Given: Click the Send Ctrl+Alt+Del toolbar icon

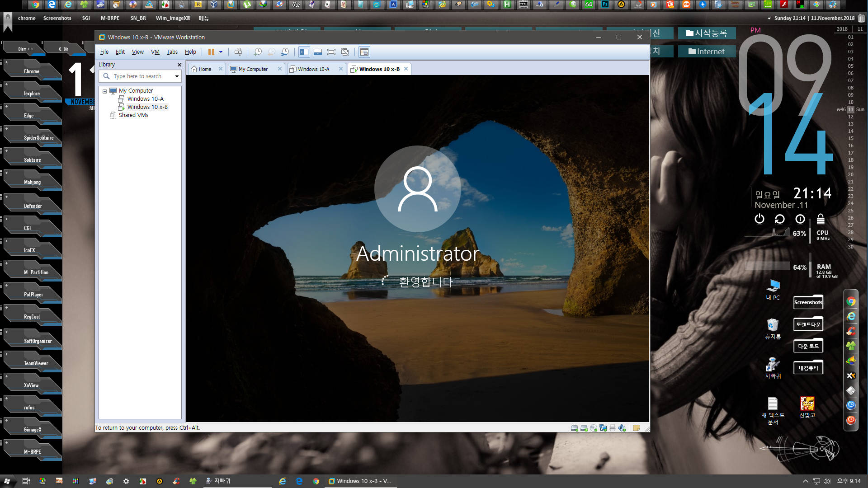Looking at the screenshot, I should [238, 52].
